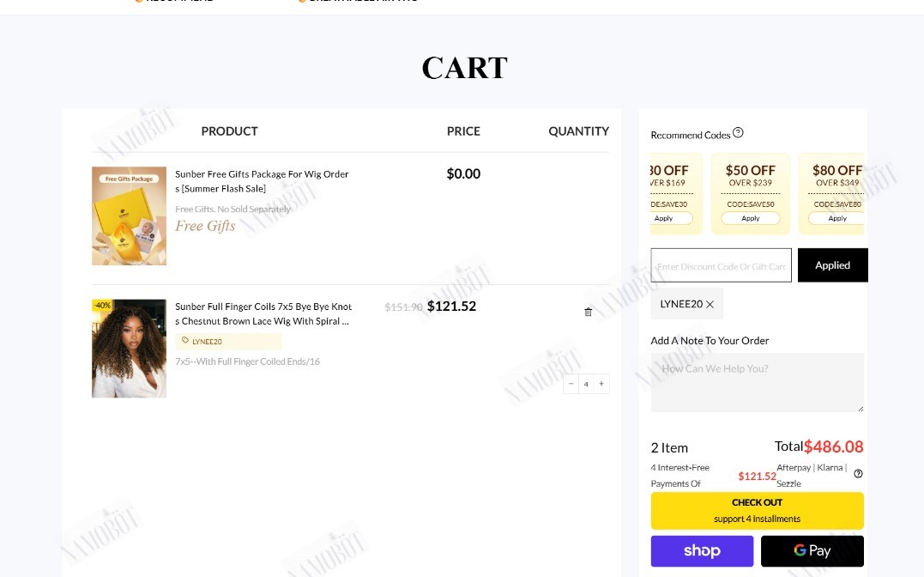Viewport: 924px width, 577px height.
Task: Click the '2 Item' count label
Action: pos(669,448)
